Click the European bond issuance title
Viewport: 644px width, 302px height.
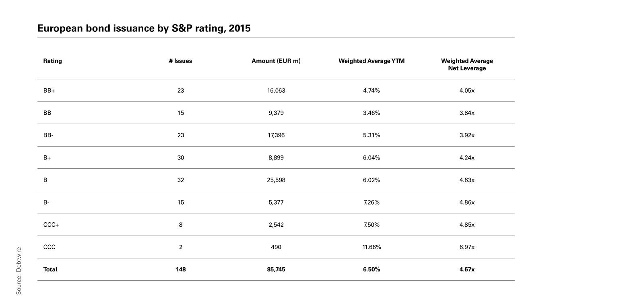[144, 28]
